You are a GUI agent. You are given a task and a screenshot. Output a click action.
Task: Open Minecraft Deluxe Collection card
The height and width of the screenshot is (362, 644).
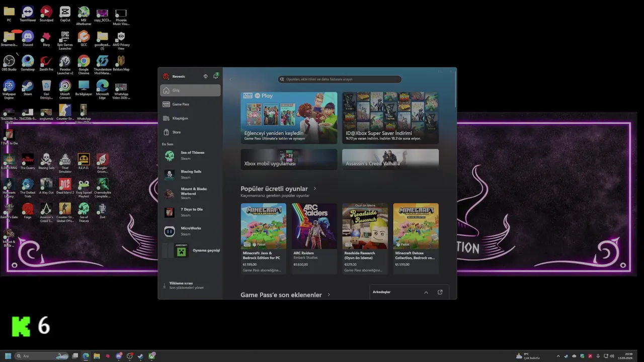pyautogui.click(x=416, y=239)
